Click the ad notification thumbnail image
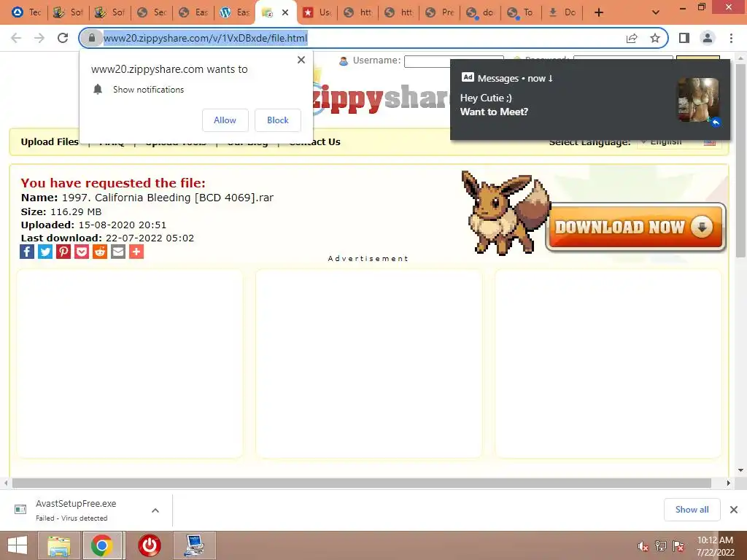The image size is (747, 560). click(698, 100)
